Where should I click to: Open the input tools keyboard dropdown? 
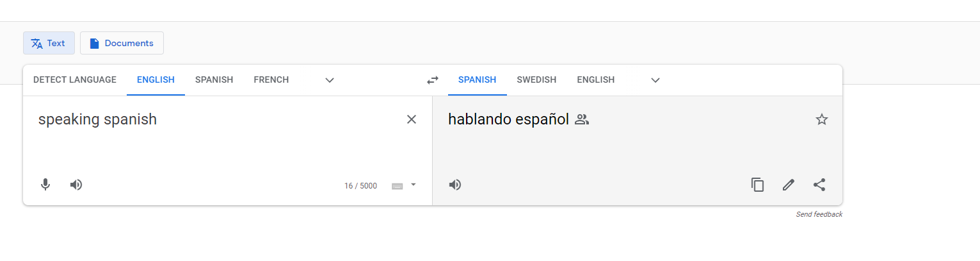coord(413,185)
